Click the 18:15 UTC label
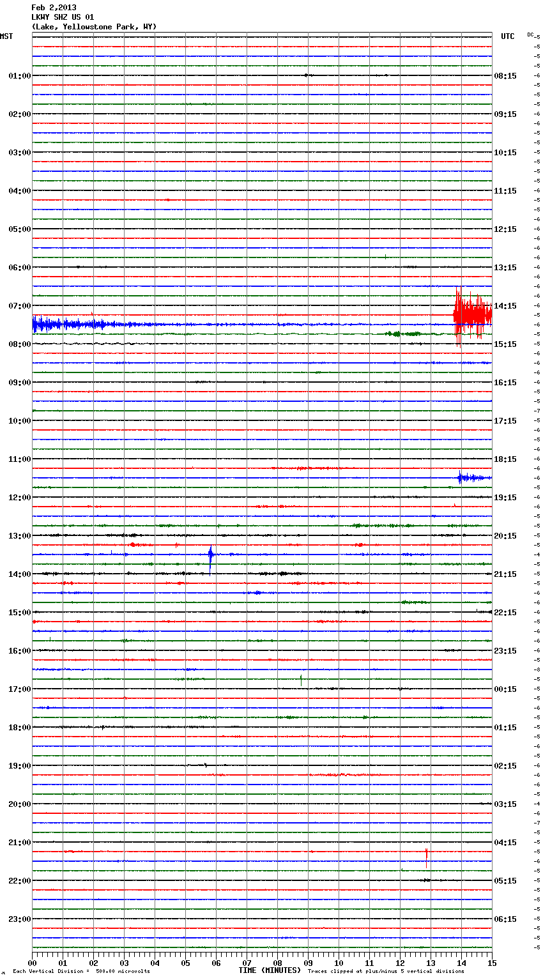The width and height of the screenshot is (543, 980). pos(505,459)
